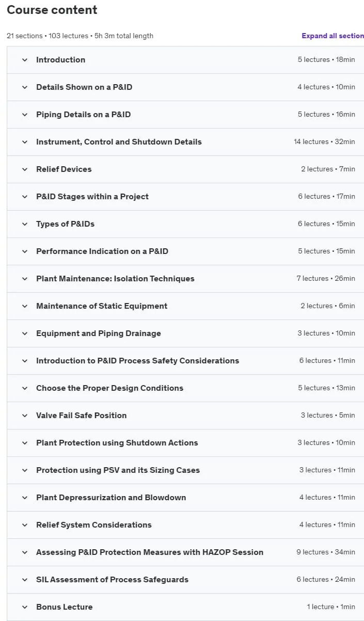Screen dimensions: 364x621
Task: Expand the Details Shown on a P&ID chevron
Action: tap(24, 87)
